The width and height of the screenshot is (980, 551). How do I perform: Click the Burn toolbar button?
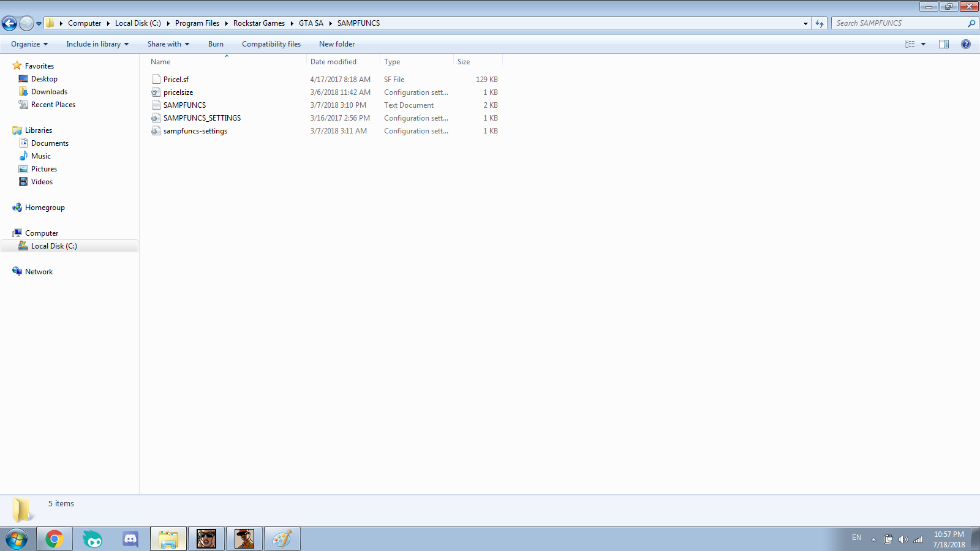pos(216,44)
